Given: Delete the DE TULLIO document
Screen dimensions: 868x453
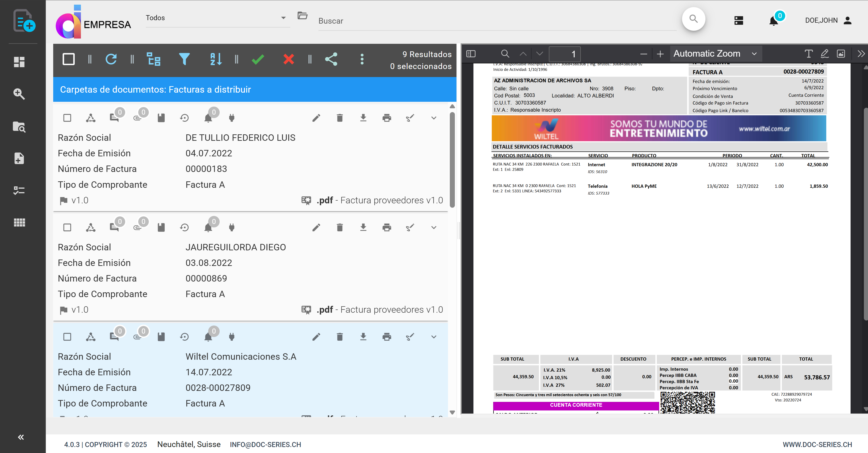Looking at the screenshot, I should (x=340, y=118).
